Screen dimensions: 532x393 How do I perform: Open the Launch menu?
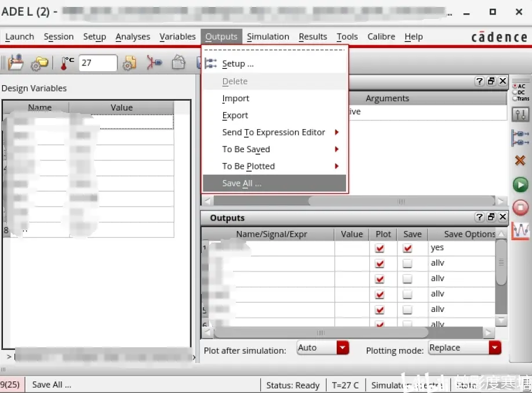click(x=19, y=36)
